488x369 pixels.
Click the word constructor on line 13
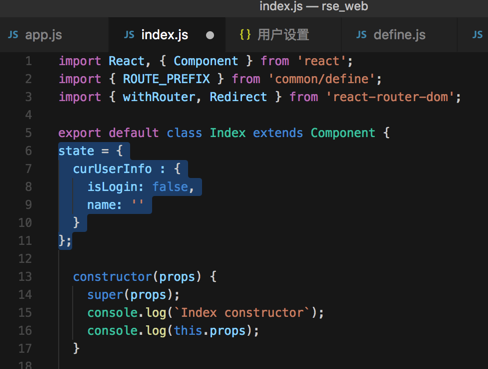[x=112, y=277]
